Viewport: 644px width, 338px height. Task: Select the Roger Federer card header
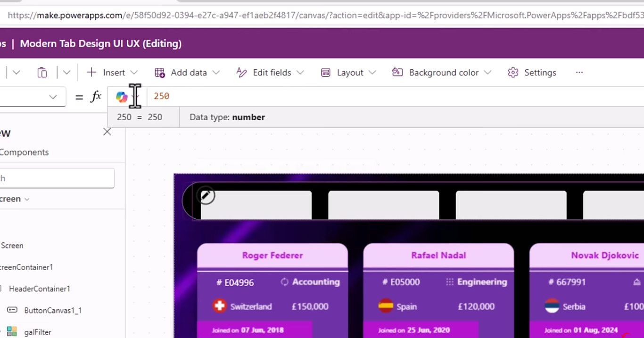[272, 256]
